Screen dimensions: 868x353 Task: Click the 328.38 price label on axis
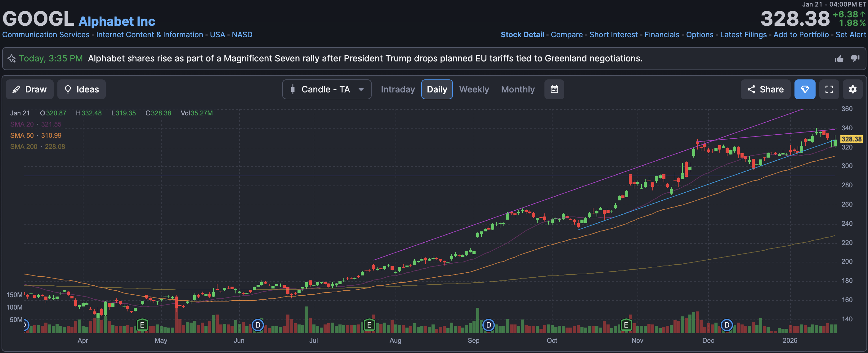click(x=851, y=139)
